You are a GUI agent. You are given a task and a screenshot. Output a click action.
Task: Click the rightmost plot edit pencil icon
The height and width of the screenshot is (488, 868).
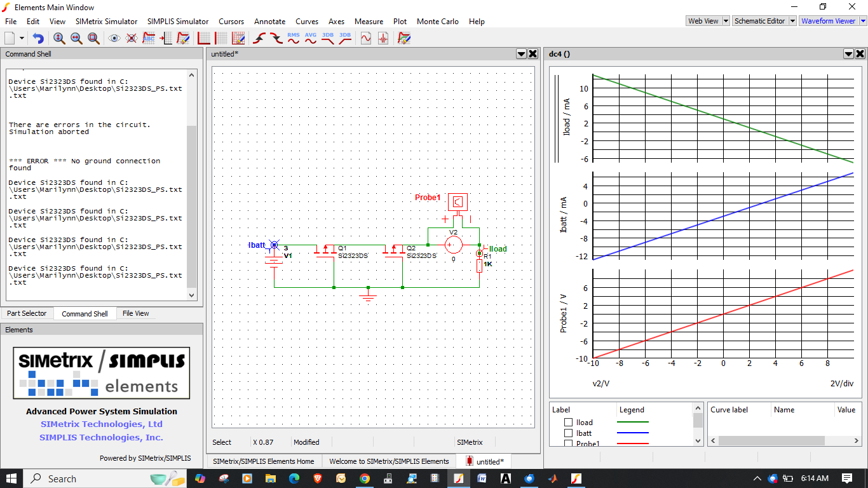[x=404, y=38]
